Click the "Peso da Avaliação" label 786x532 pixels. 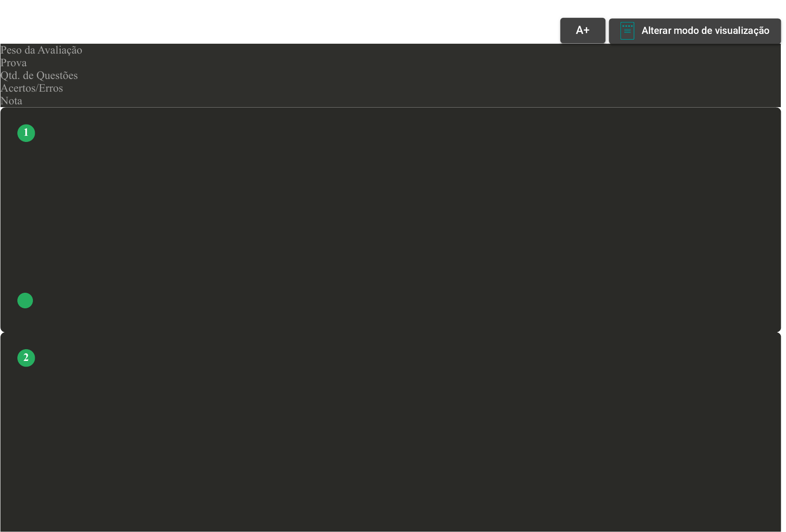(41, 50)
